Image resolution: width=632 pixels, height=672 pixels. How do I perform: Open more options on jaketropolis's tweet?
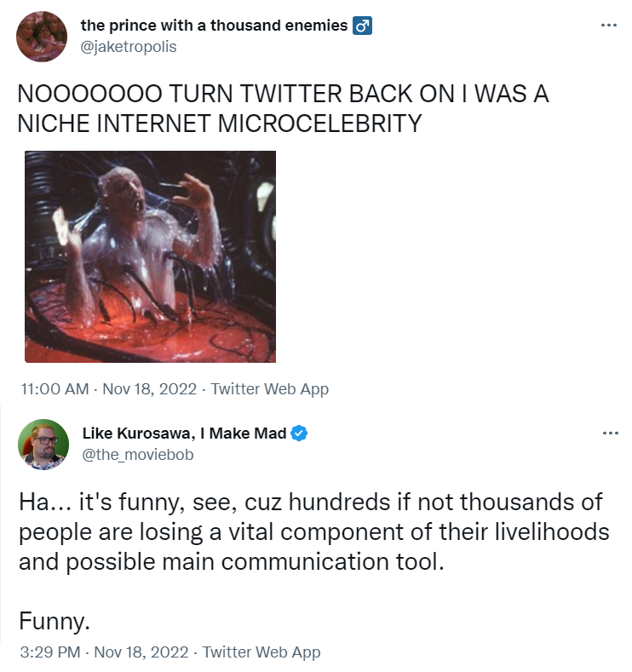point(608,25)
